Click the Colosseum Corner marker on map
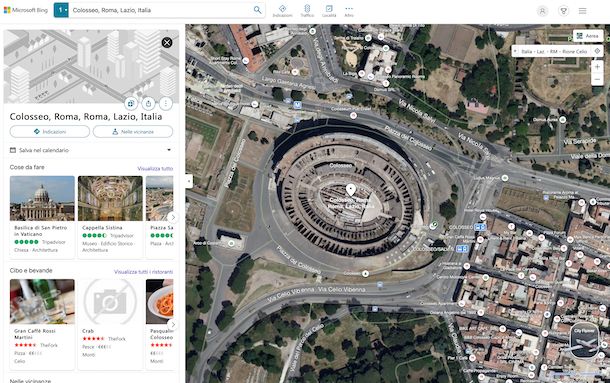This screenshot has height=383, width=610. point(353,115)
